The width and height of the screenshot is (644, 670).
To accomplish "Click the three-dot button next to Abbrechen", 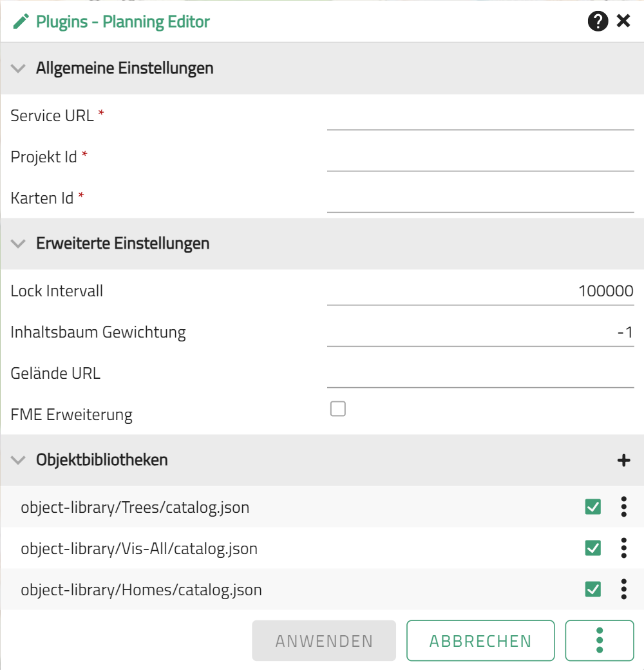I will tap(599, 640).
